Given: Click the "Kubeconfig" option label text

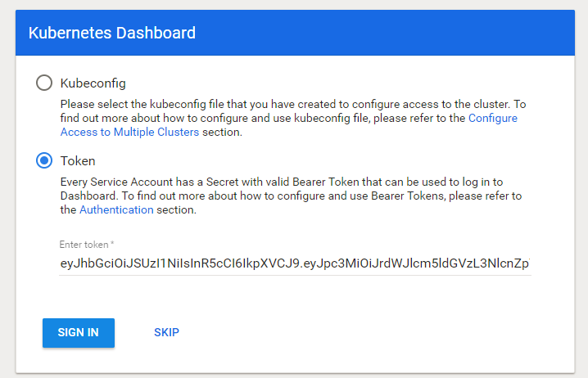Looking at the screenshot, I should (x=93, y=83).
